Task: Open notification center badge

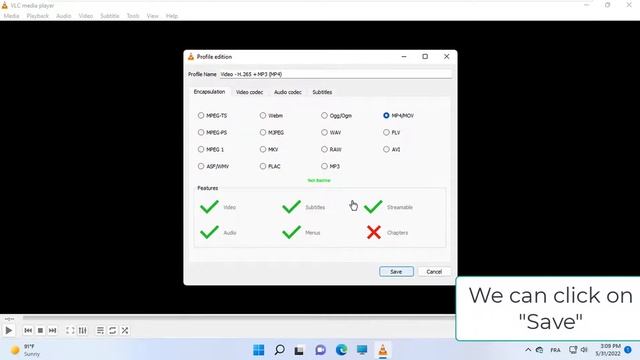Action: point(628,350)
